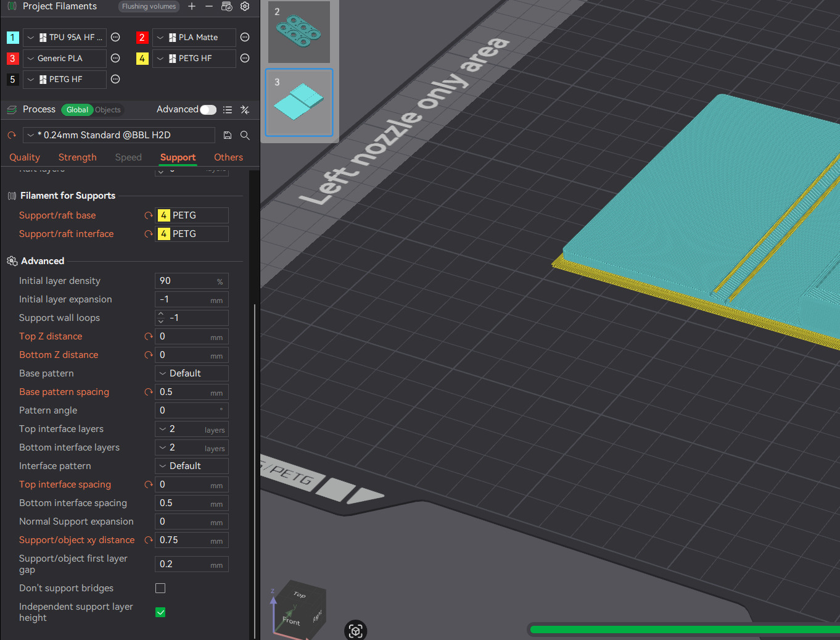Open filament 4 PETG HF dropdown
The height and width of the screenshot is (640, 840).
tap(194, 58)
